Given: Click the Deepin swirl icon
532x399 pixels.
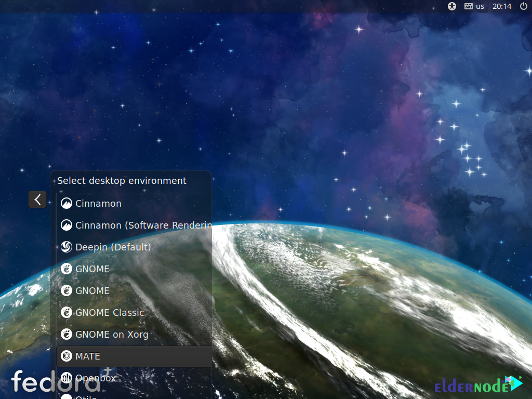Looking at the screenshot, I should click(x=66, y=247).
